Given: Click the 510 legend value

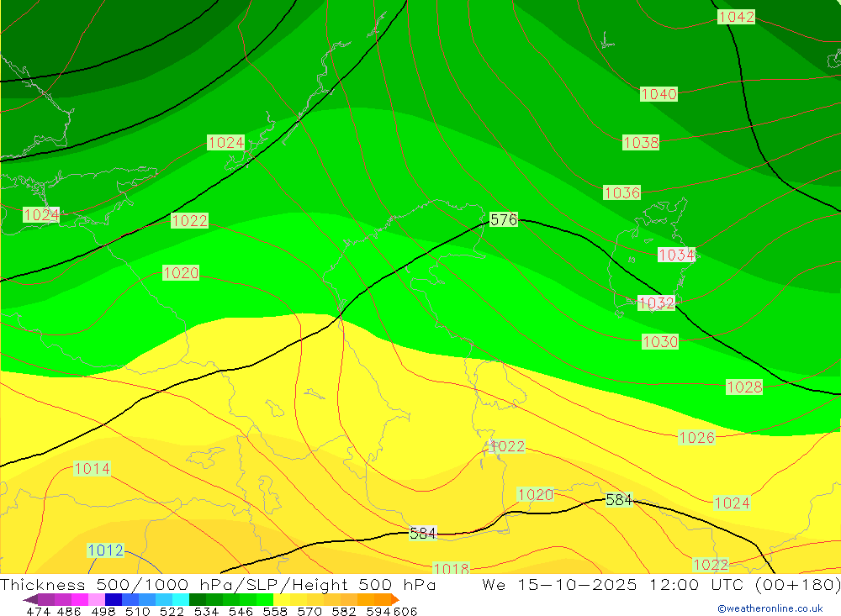Looking at the screenshot, I should coord(138,611).
